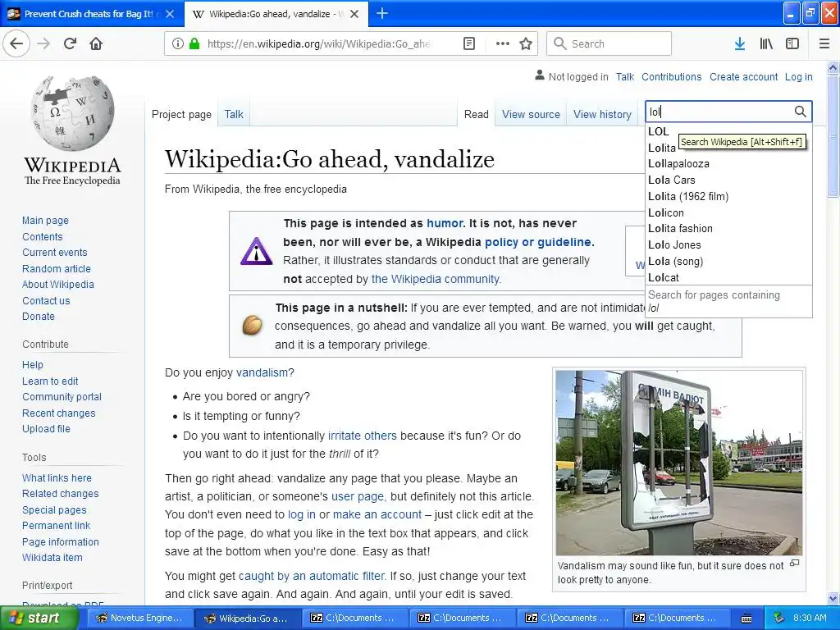Click the user icon beside Not logged in
840x630 pixels.
coord(540,75)
